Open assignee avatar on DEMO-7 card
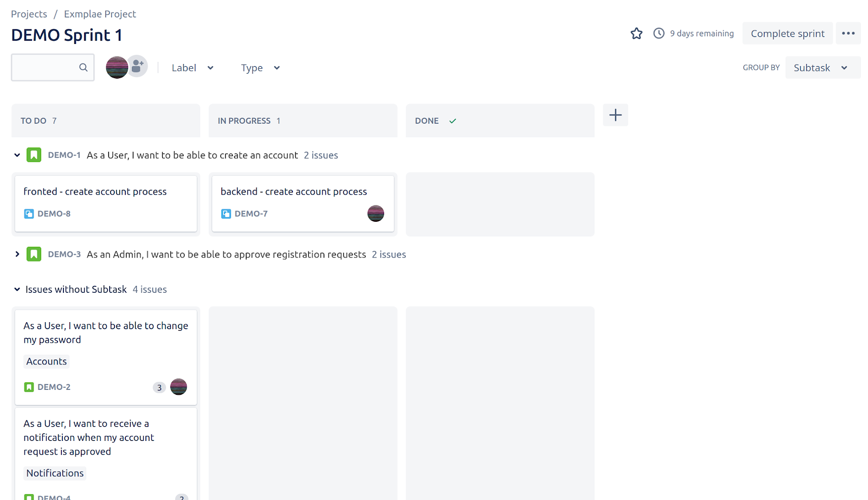This screenshot has height=500, width=868. tap(375, 214)
